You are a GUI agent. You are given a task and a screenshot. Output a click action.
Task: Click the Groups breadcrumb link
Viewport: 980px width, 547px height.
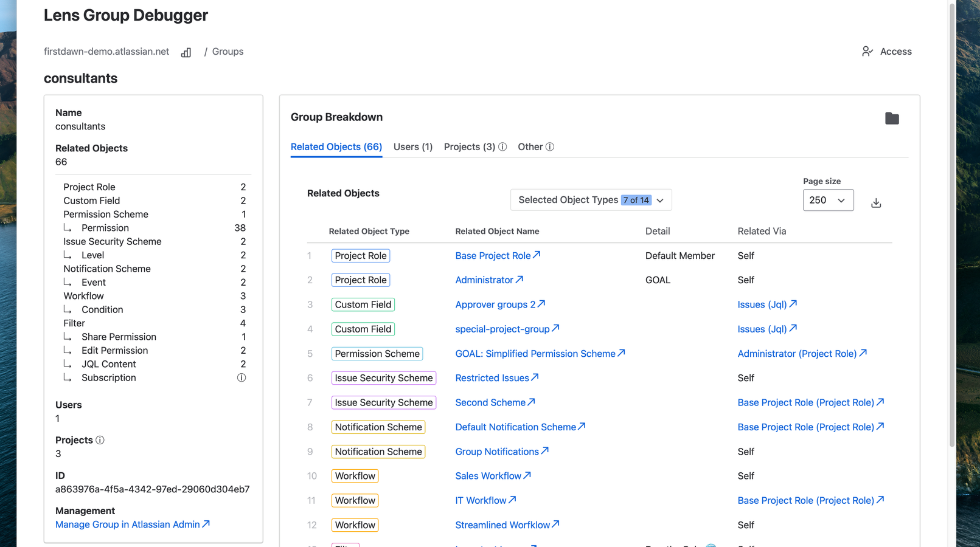coord(228,52)
